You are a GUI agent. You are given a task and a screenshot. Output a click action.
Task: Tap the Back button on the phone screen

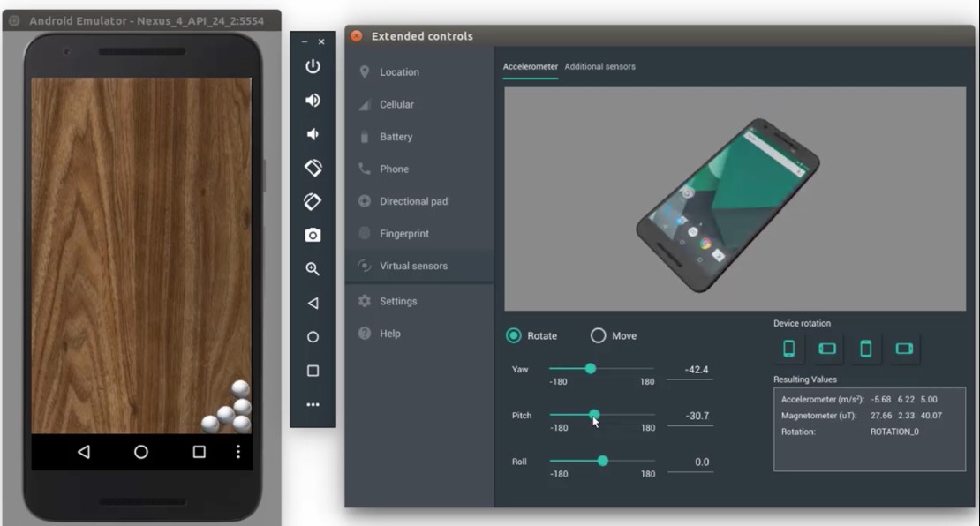coord(84,452)
